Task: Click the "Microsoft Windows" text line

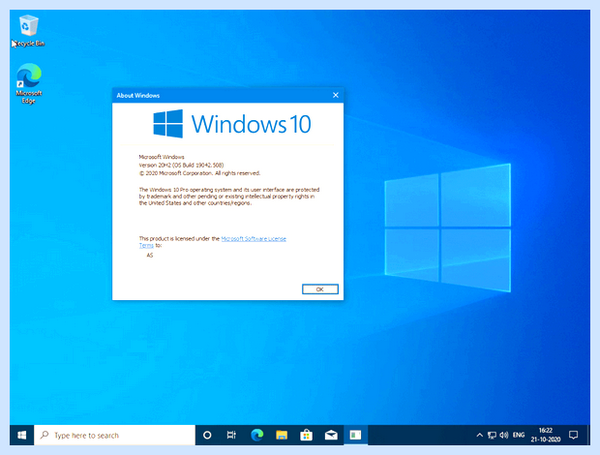Action: 161,157
